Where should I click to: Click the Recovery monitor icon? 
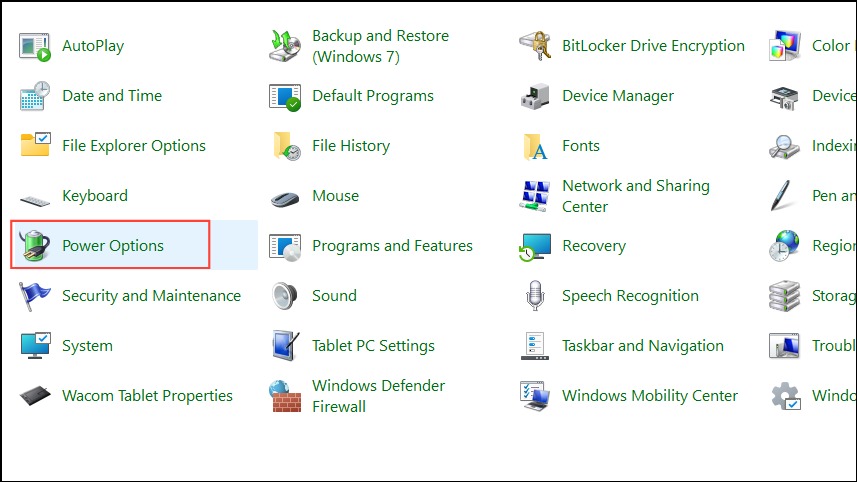535,246
